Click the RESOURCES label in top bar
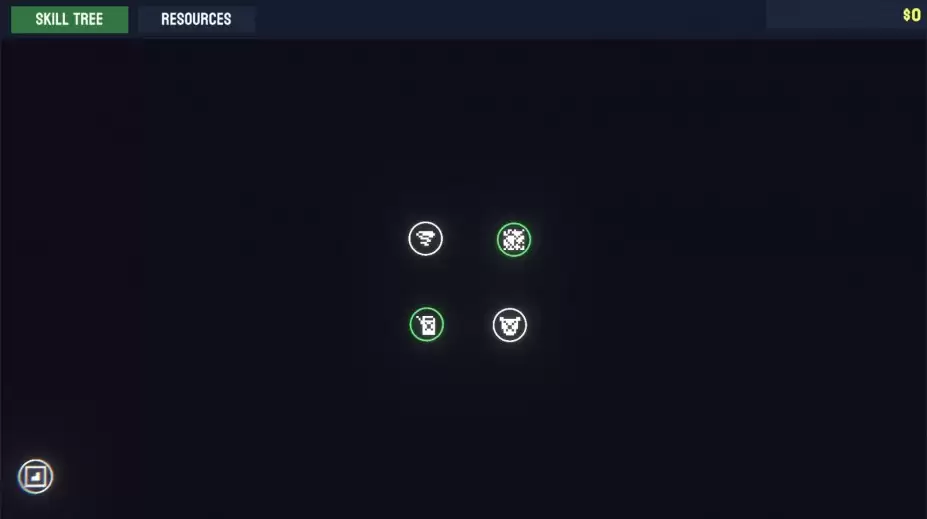Screen dimensions: 927x519 (196, 20)
